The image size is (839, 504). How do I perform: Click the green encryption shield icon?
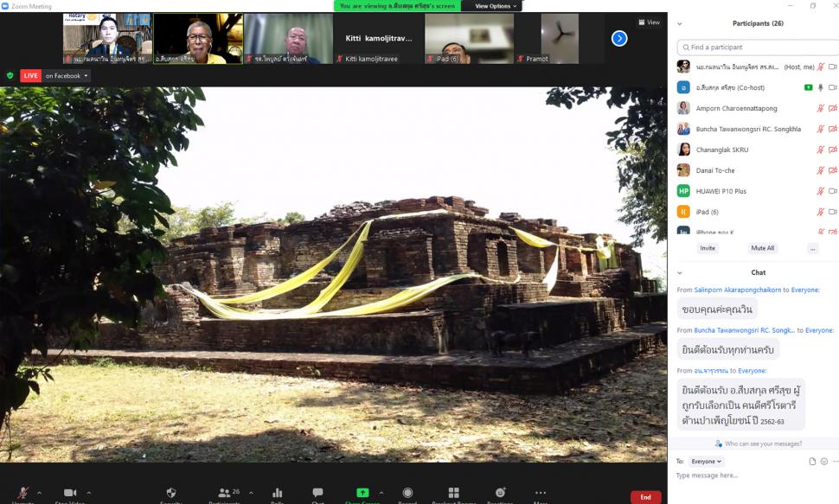(x=10, y=75)
